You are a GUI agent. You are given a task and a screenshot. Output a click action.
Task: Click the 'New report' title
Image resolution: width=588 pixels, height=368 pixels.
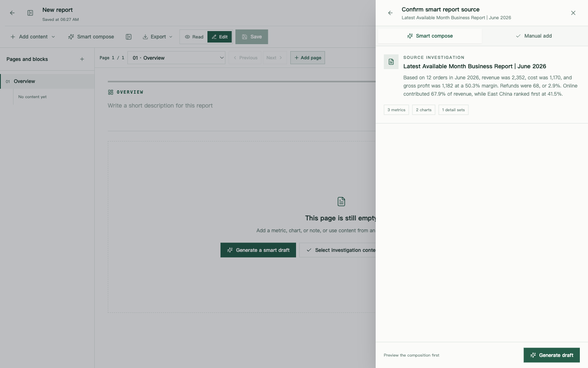58,10
